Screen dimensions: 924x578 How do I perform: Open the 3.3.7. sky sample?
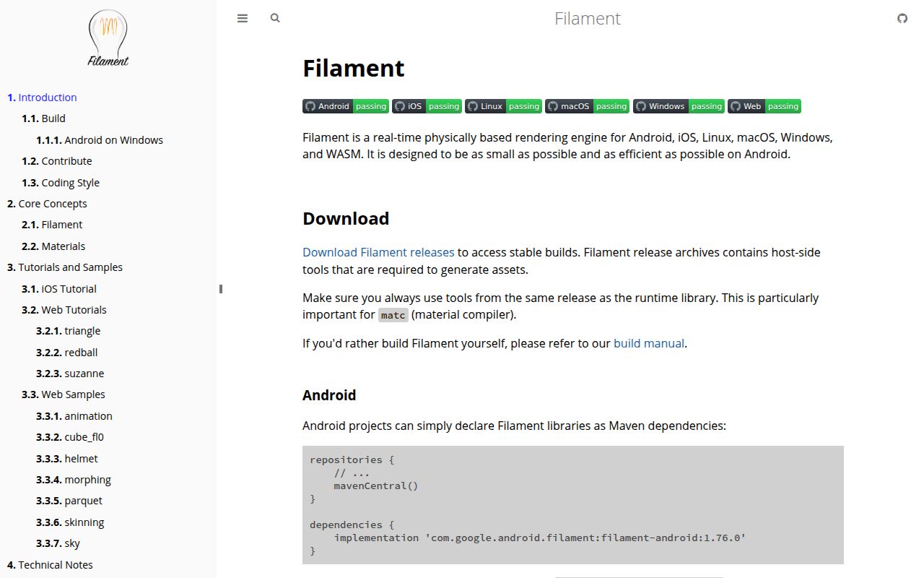click(x=58, y=543)
